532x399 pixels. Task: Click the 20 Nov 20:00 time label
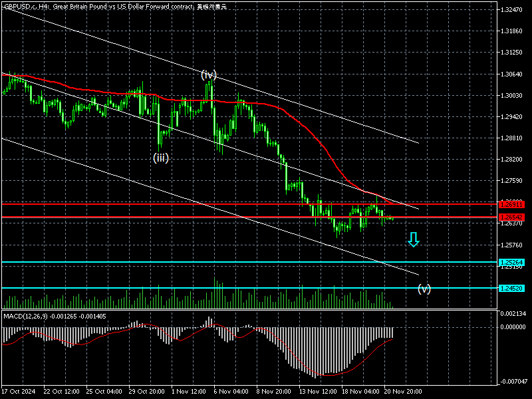403,391
